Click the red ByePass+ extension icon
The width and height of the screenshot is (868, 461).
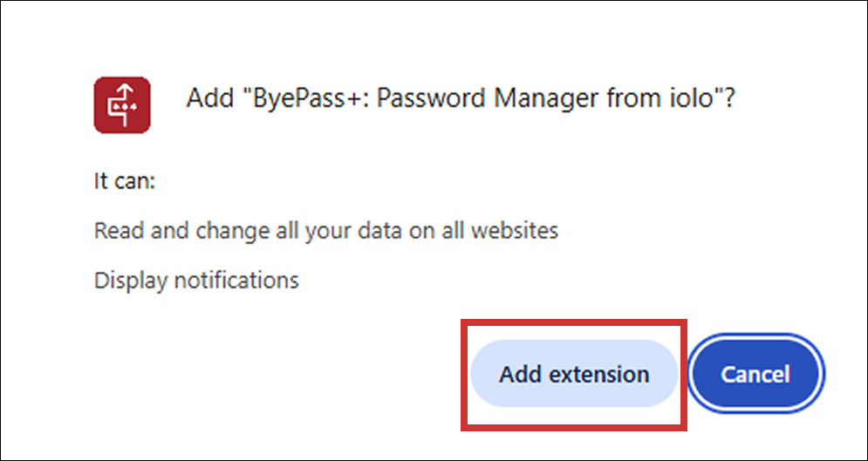(x=122, y=105)
